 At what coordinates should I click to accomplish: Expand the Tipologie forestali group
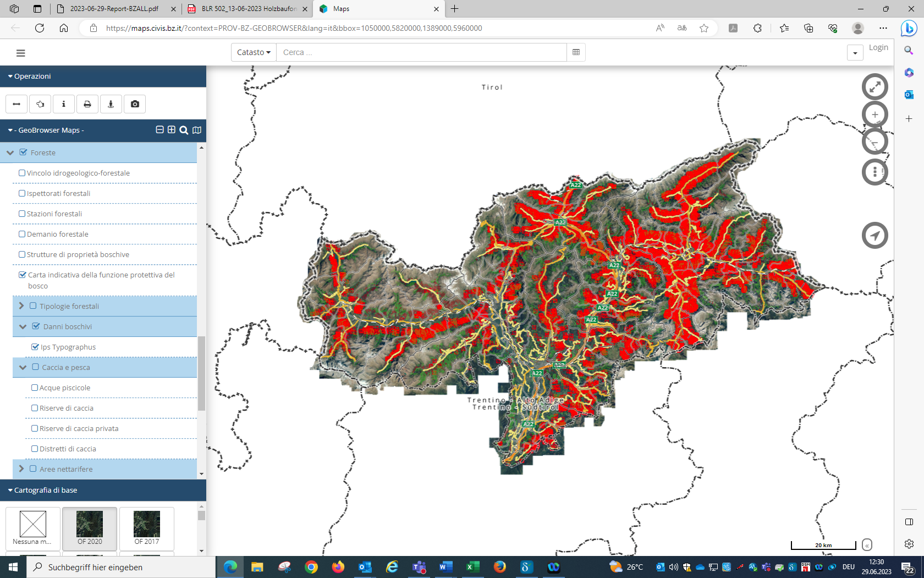(21, 306)
